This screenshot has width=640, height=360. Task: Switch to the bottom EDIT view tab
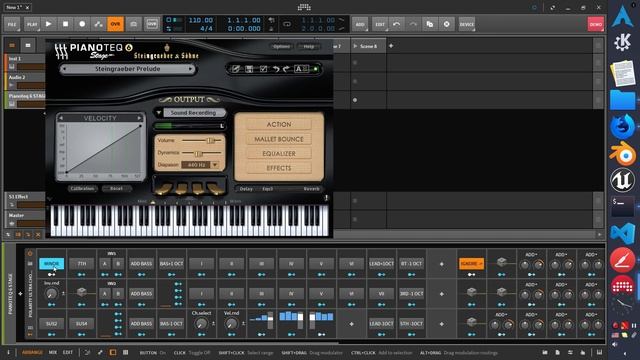[x=68, y=353]
